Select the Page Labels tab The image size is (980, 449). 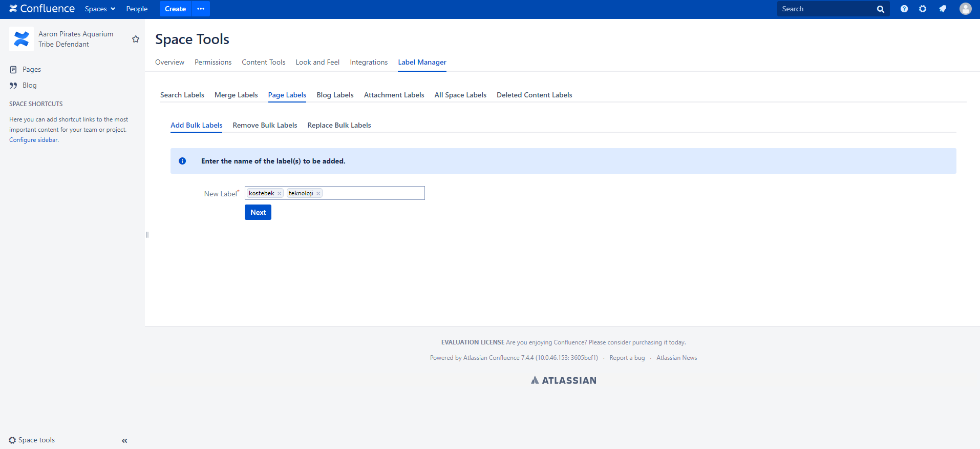[287, 95]
